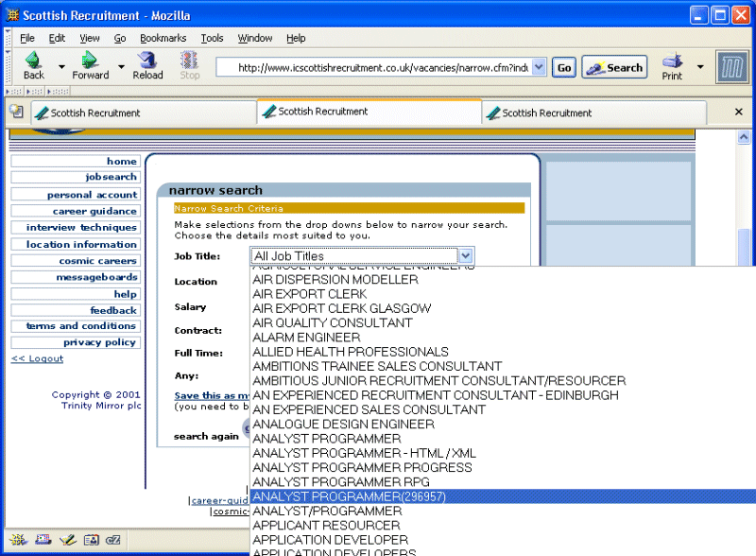Open the messageboards sidebar link

(76, 277)
